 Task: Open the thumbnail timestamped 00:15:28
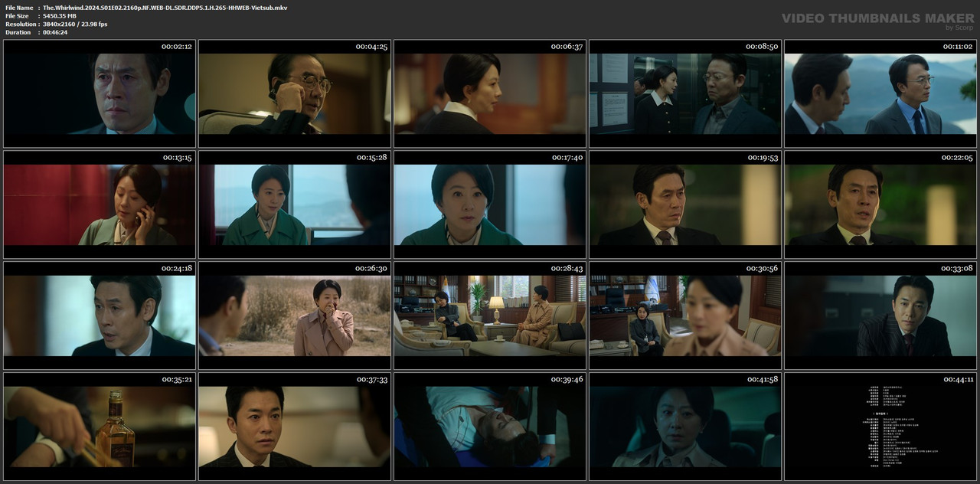click(x=295, y=204)
